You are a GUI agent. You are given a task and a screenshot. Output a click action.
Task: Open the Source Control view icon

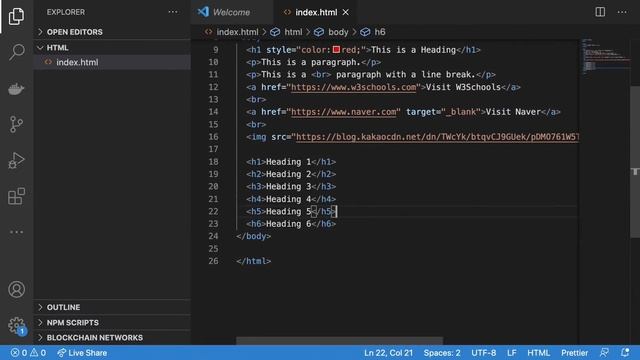16,124
